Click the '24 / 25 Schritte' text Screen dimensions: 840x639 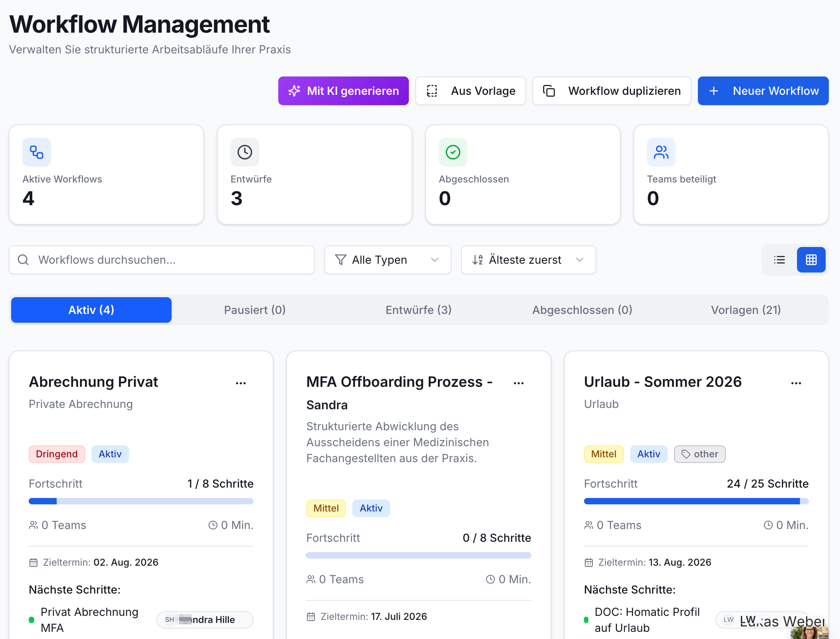point(768,484)
